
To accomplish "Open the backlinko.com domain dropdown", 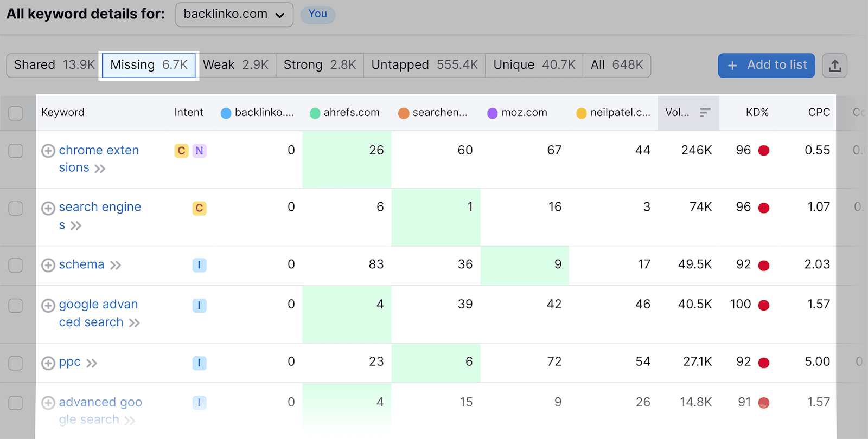I will [x=234, y=15].
